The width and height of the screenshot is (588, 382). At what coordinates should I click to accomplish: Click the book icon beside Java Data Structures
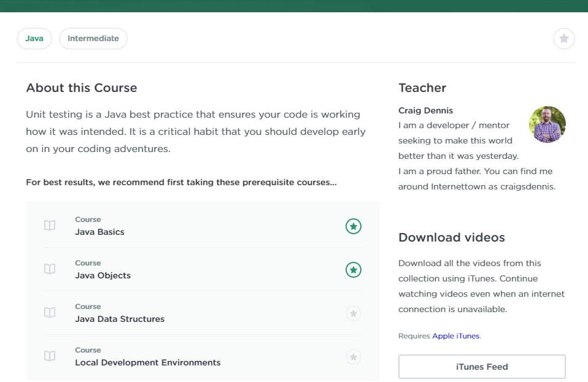pos(50,313)
